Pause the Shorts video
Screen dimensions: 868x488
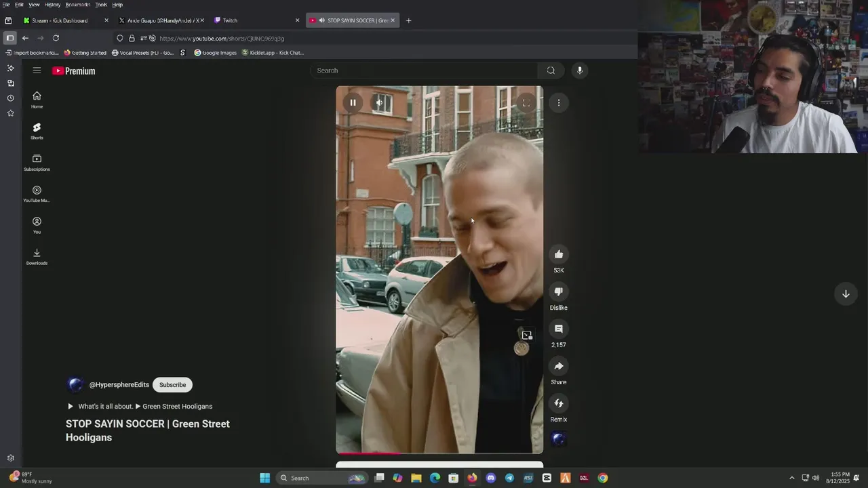(353, 103)
